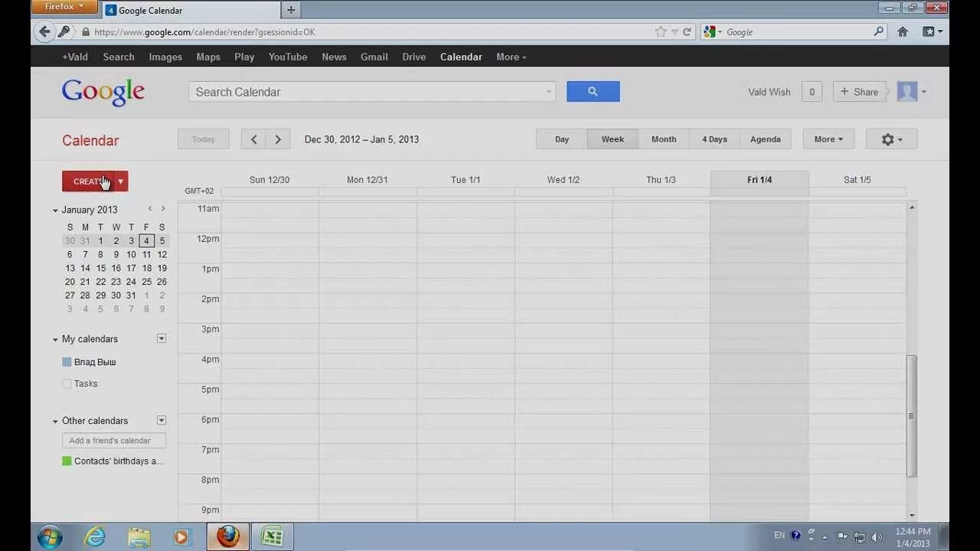Open Windows Explorer folder on taskbar
980x551 pixels.
pos(139,536)
